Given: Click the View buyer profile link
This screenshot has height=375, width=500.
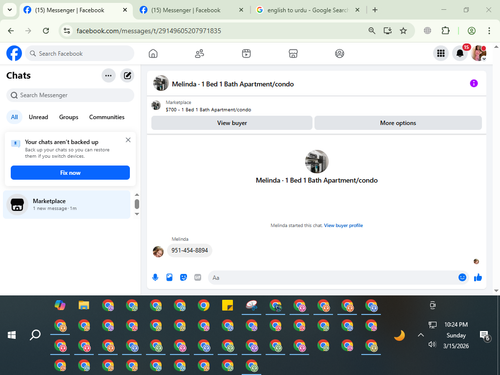Looking at the screenshot, I should (343, 226).
